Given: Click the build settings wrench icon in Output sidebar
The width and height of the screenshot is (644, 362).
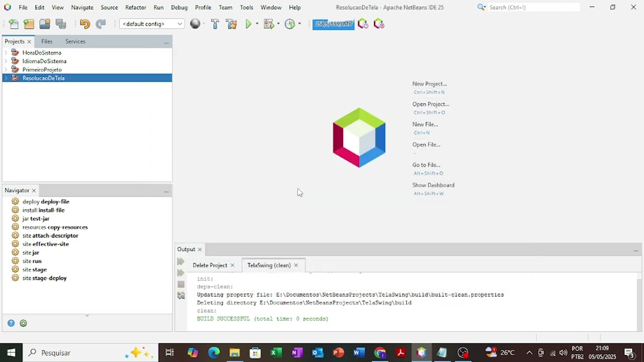Looking at the screenshot, I should point(181,296).
